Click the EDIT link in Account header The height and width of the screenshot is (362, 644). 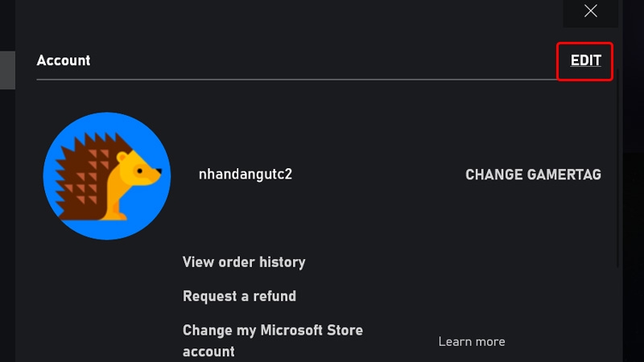click(x=585, y=61)
